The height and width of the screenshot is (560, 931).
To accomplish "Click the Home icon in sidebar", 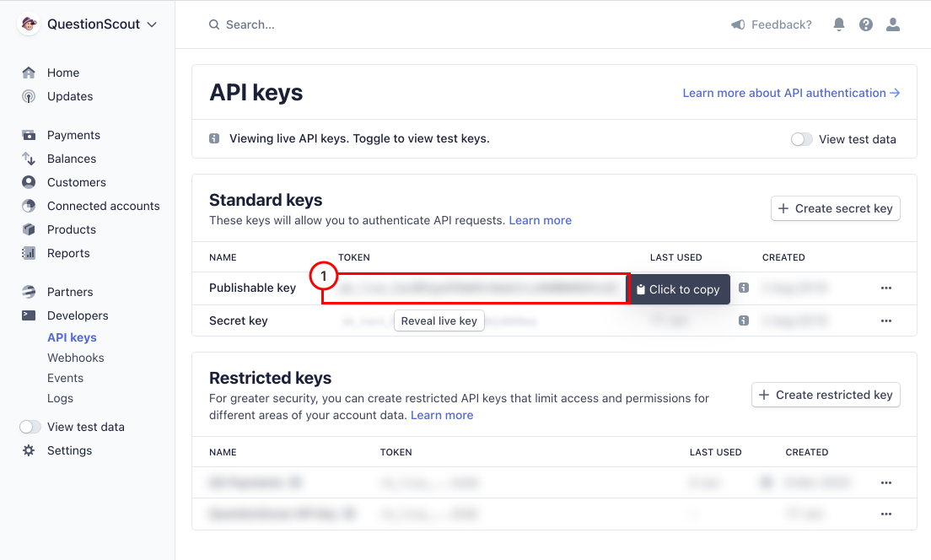I will [x=29, y=73].
